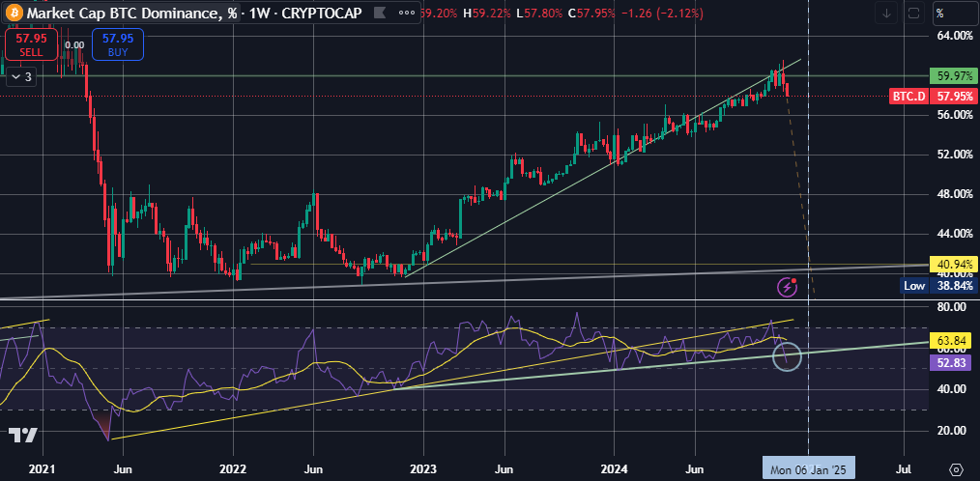980x481 pixels.
Task: Click the red 57.95% last price label
Action: (x=953, y=97)
